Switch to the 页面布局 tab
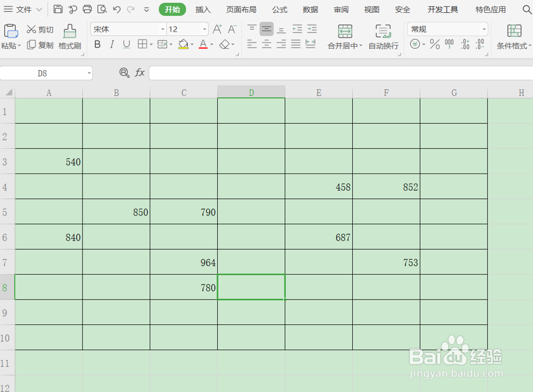The width and height of the screenshot is (533, 392). (x=241, y=9)
